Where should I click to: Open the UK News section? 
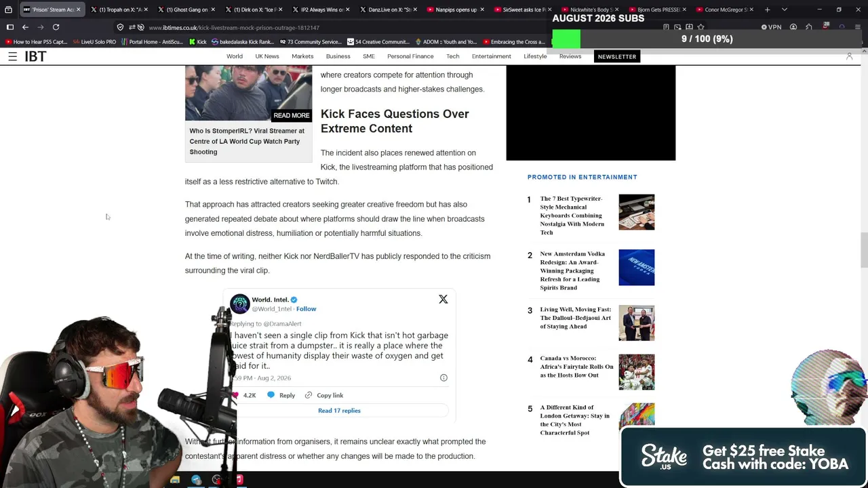click(x=267, y=57)
